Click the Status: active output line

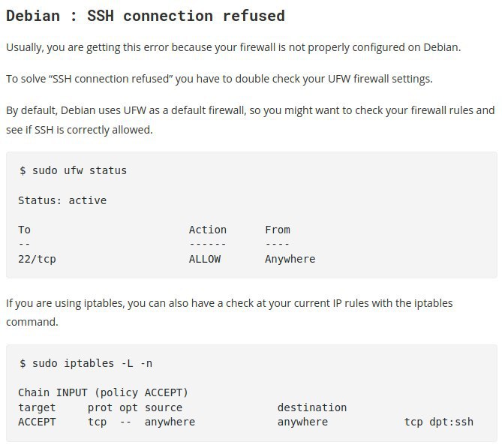tap(62, 200)
